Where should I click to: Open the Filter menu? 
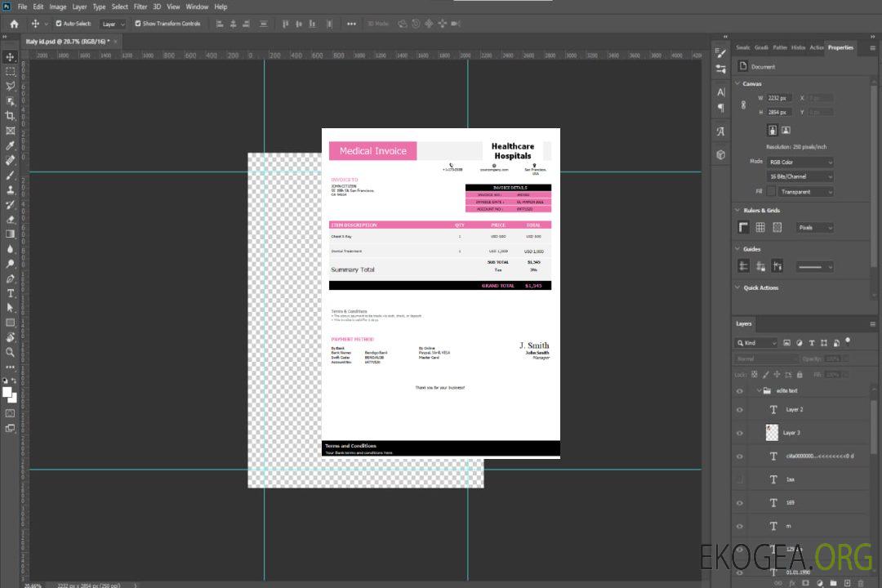[x=140, y=7]
